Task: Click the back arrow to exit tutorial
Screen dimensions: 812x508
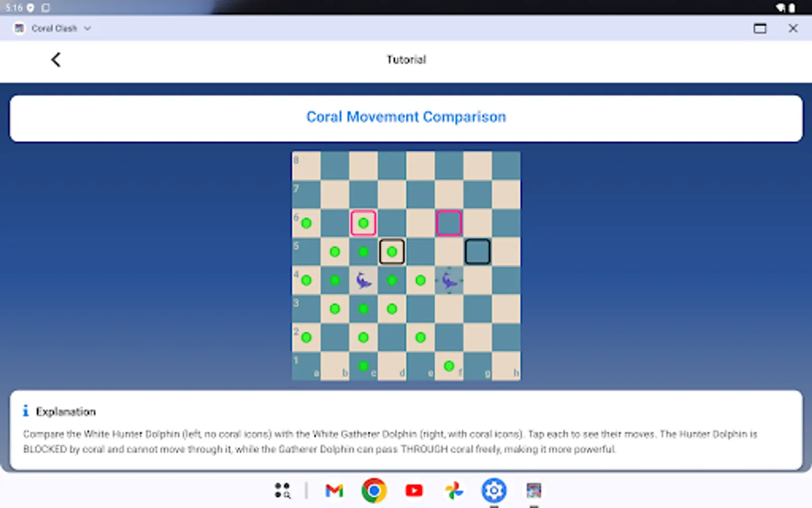Action: click(x=55, y=59)
